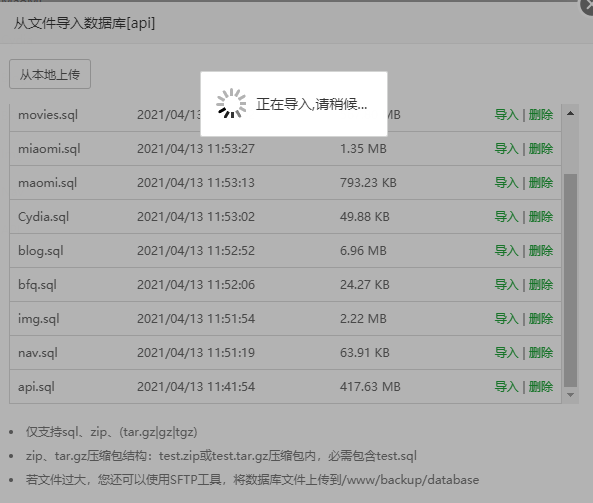
Task: Click the 2.22 MB size value
Action: pos(363,319)
